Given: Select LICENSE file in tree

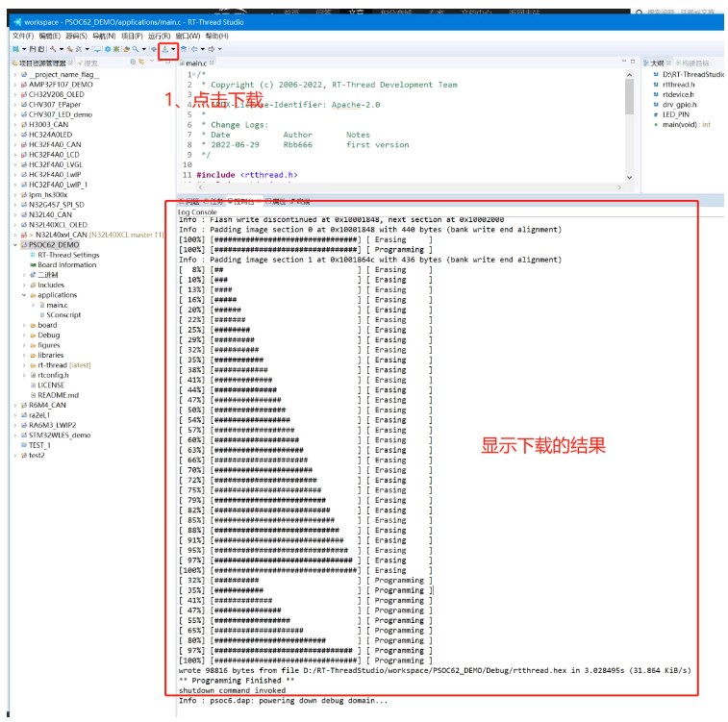Looking at the screenshot, I should click(51, 386).
